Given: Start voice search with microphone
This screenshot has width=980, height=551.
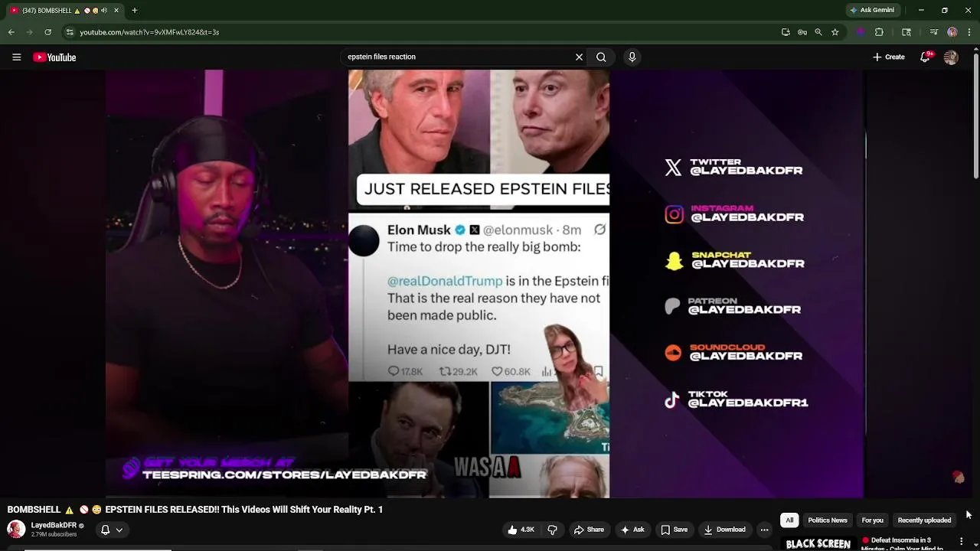Looking at the screenshot, I should coord(632,57).
